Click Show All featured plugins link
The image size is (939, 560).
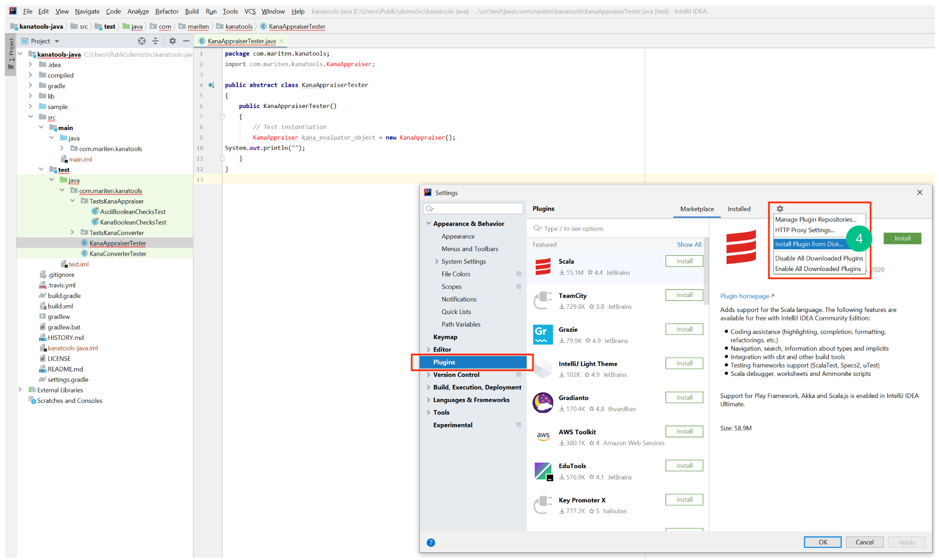click(x=689, y=245)
